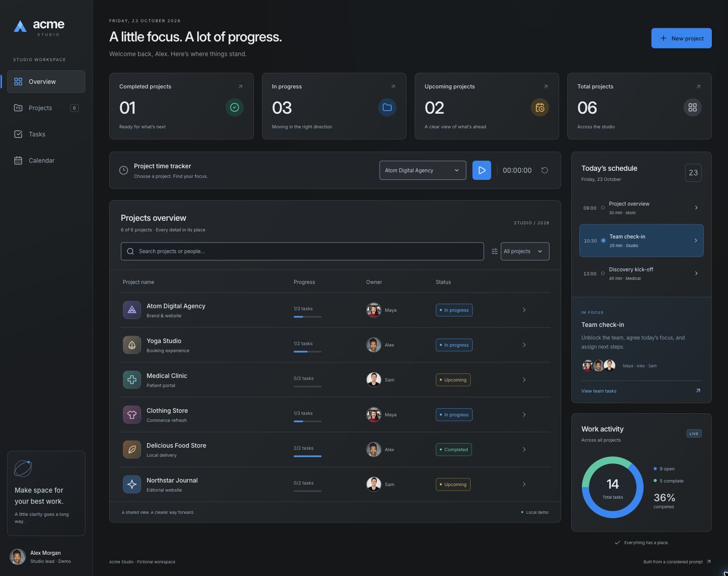Open Projects in the sidebar
This screenshot has height=576, width=728.
(x=46, y=108)
